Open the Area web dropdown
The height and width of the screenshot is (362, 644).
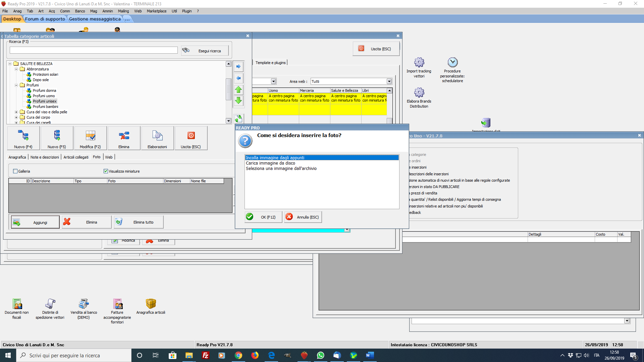point(389,81)
